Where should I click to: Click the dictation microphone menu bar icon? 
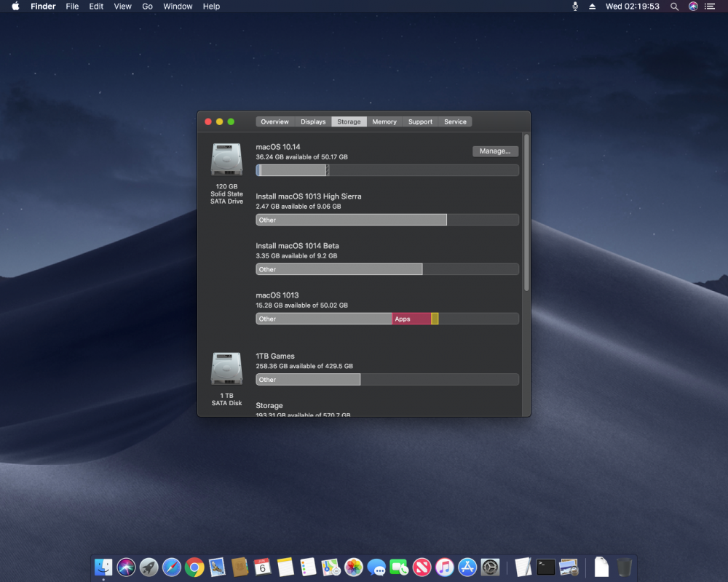click(x=575, y=7)
